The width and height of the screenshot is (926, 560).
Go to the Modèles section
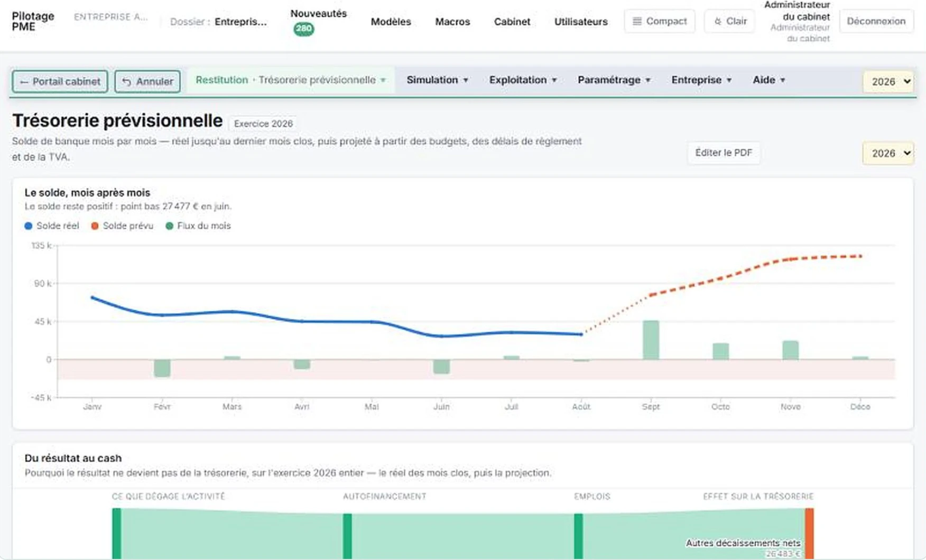(391, 22)
